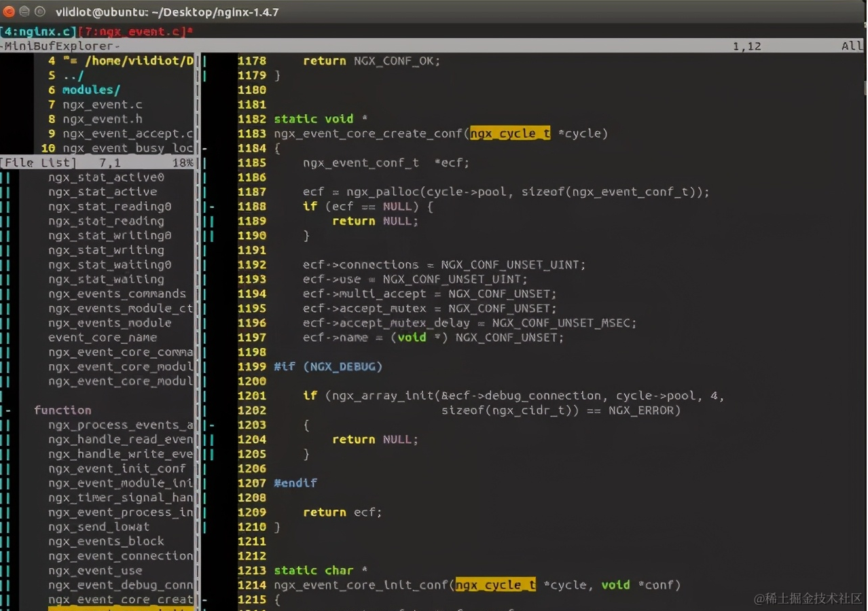Collapse the fold at line 1184
Screen dimensions: 868x611
204,148
